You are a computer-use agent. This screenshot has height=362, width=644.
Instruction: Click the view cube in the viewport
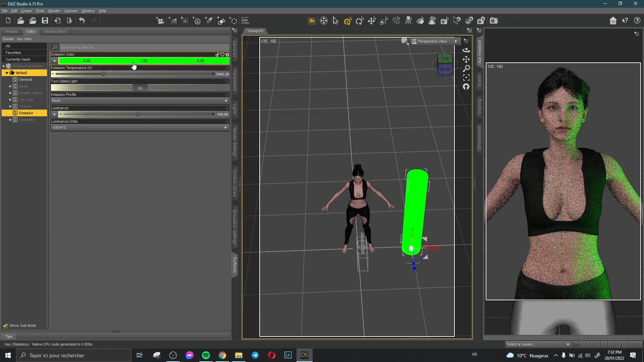445,64
